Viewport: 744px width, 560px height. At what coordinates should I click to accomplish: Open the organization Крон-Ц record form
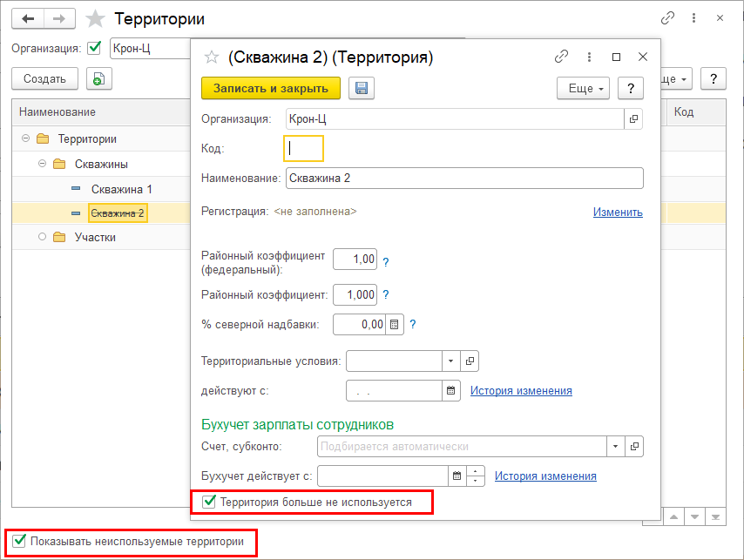click(x=634, y=118)
